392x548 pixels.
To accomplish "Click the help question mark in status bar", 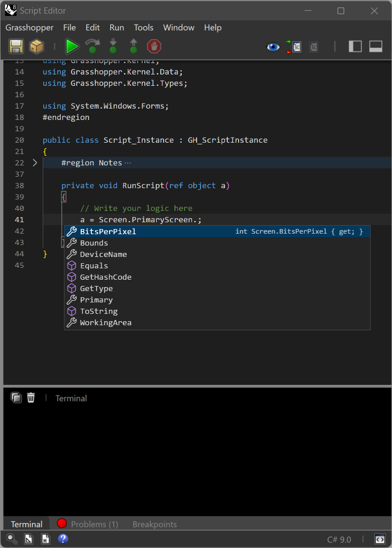I will pyautogui.click(x=62, y=539).
